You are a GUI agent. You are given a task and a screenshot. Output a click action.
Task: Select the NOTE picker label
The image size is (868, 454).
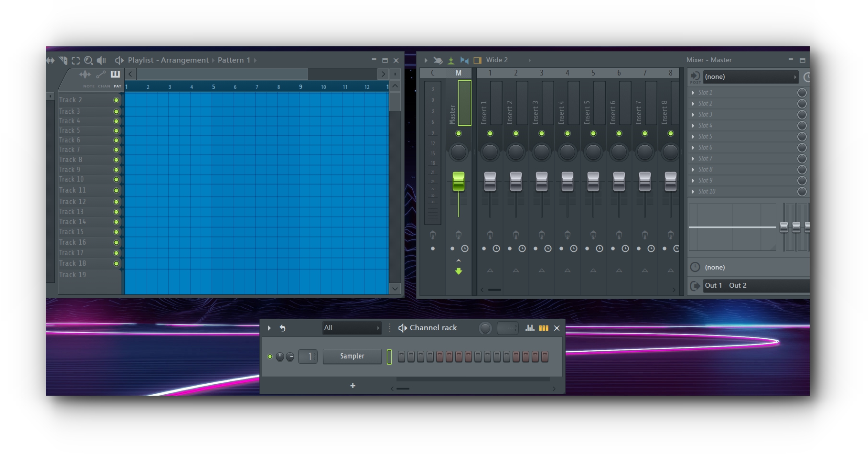[x=89, y=86]
